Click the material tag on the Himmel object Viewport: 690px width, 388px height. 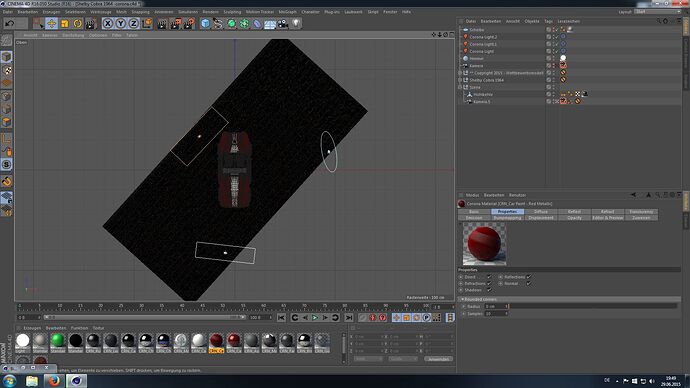click(x=563, y=58)
